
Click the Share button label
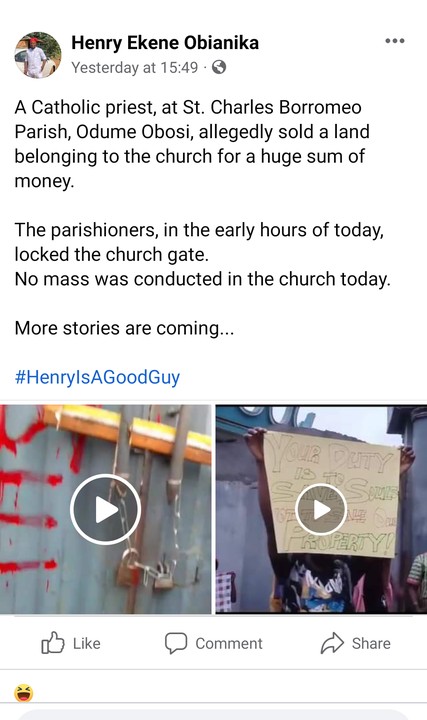click(371, 643)
